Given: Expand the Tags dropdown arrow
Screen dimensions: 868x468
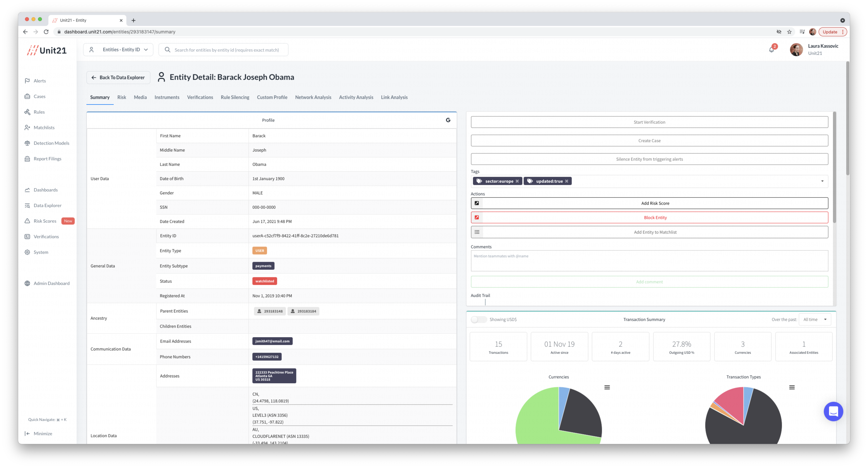Looking at the screenshot, I should (822, 181).
